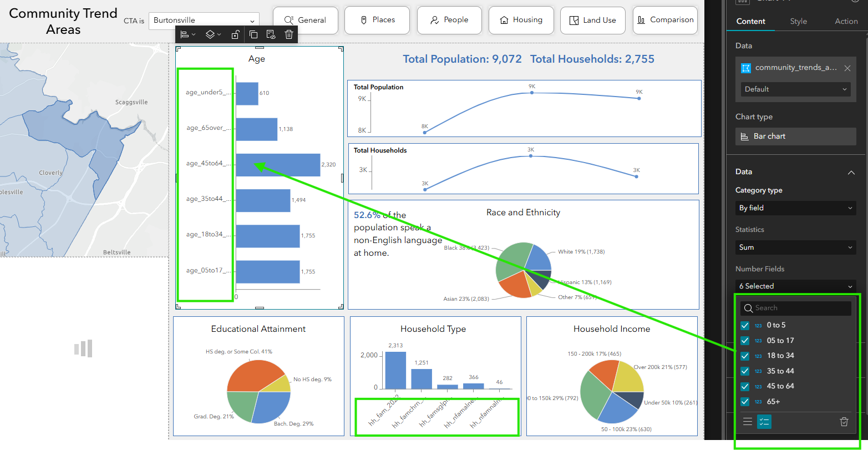The height and width of the screenshot is (450, 868).
Task: Expand the Chart type Bar chart dropdown
Action: (795, 136)
